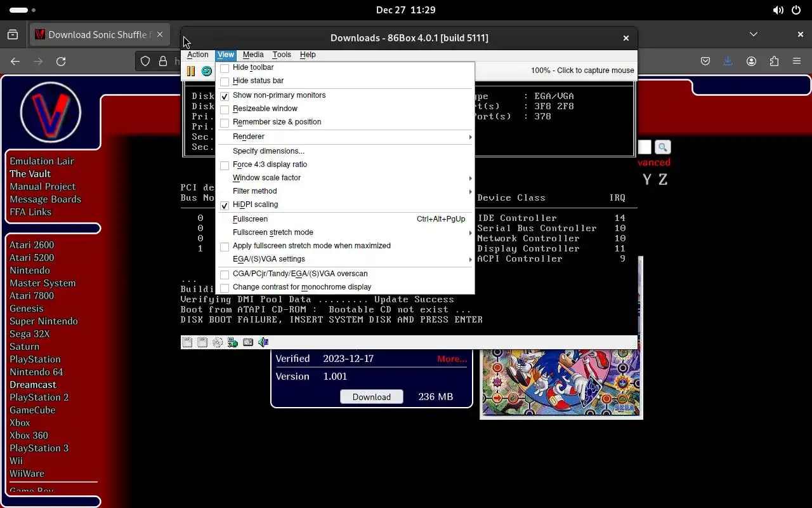Open Message Boards sidebar link
812x508 pixels.
45,199
